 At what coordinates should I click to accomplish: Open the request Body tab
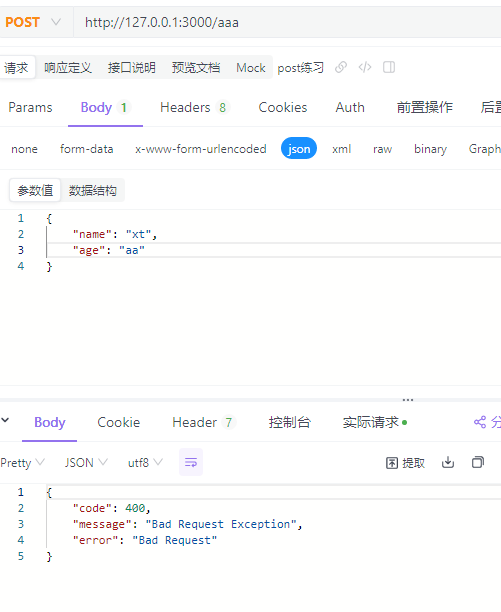coord(105,107)
